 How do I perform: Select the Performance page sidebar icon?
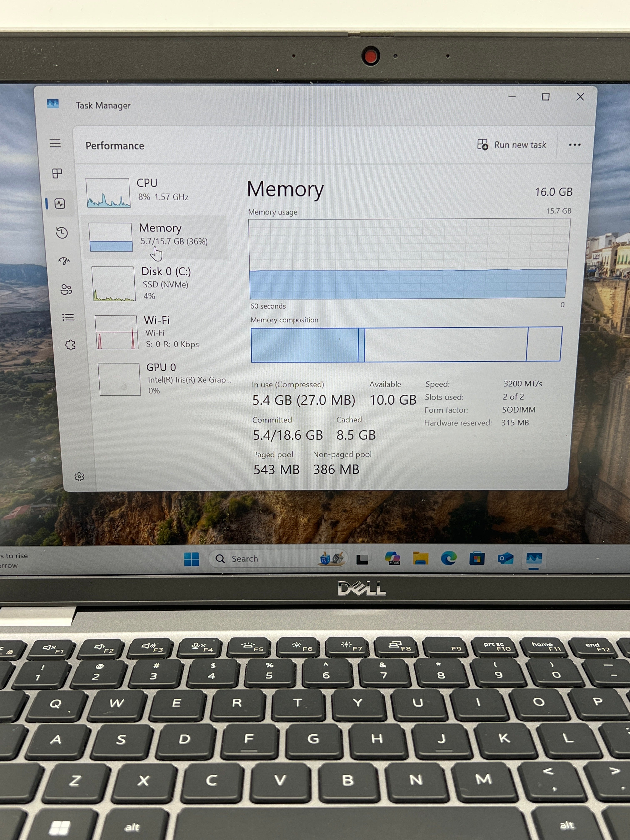[x=60, y=204]
